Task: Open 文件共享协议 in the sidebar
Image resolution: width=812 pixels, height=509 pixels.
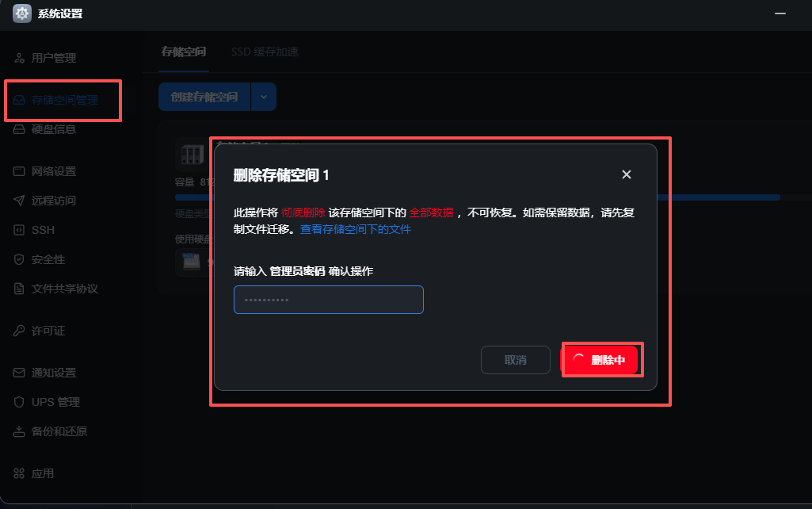Action: [56, 289]
